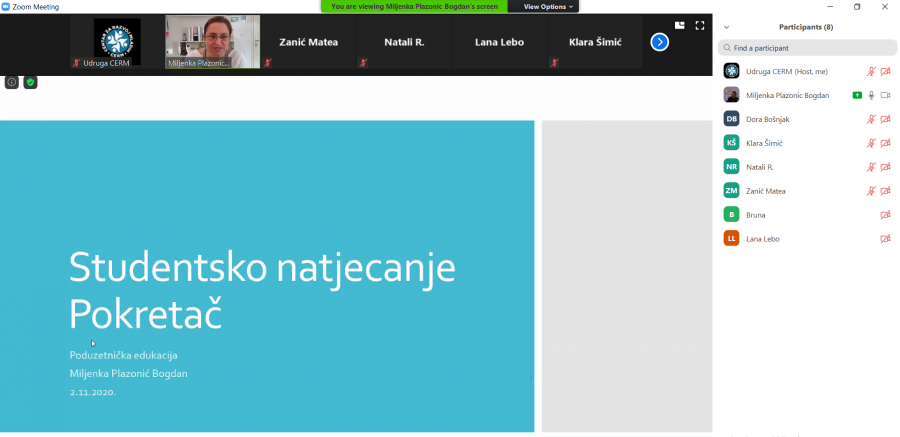The height and width of the screenshot is (437, 900).
Task: Click Miljenka's green screen sharing icon
Action: click(857, 95)
